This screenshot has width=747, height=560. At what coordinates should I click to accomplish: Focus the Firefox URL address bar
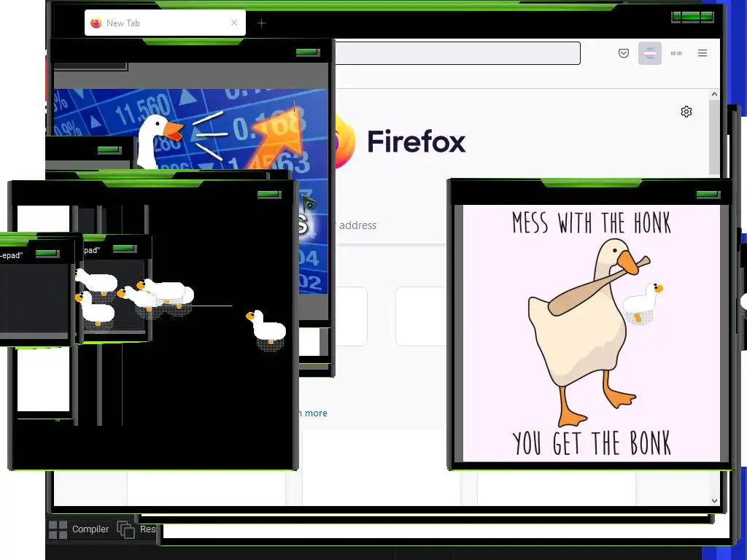[457, 52]
